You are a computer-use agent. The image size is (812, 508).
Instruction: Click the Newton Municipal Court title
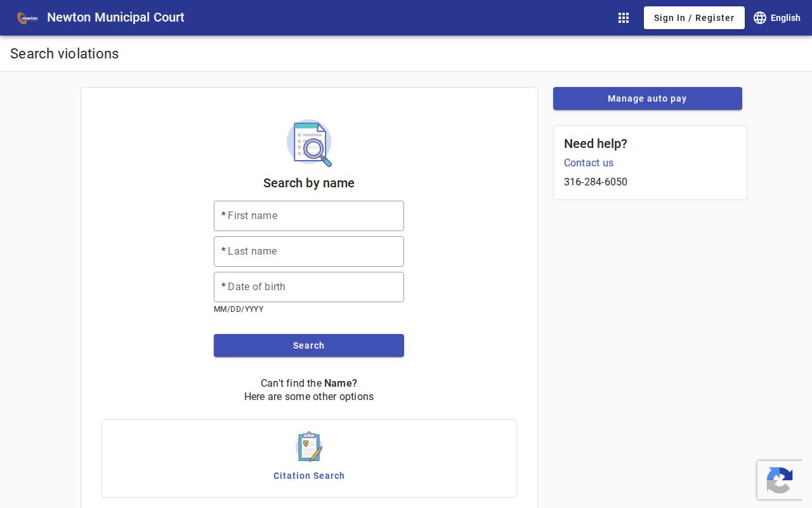click(115, 18)
